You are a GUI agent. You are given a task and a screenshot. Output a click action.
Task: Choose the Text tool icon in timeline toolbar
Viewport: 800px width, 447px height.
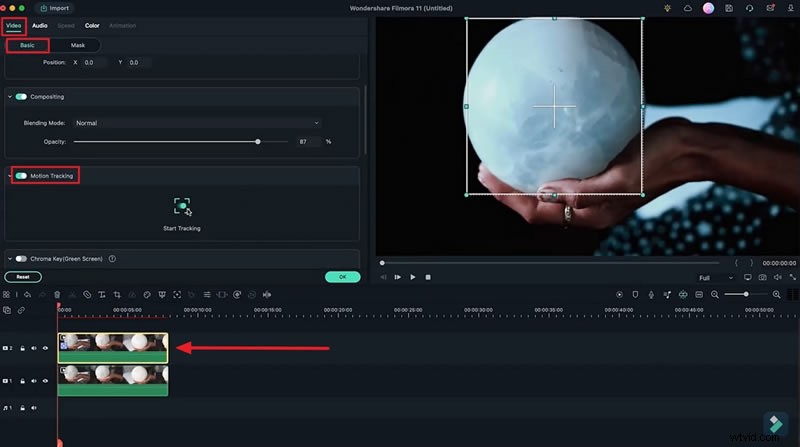(102, 294)
